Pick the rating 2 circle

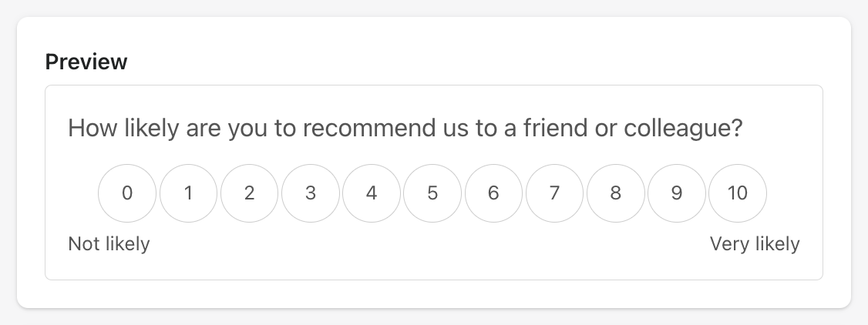pyautogui.click(x=249, y=193)
